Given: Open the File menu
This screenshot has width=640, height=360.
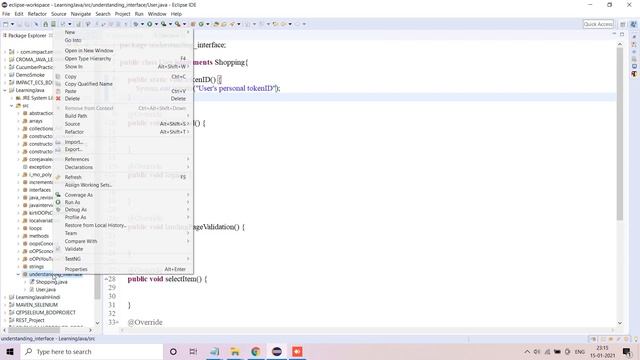Looking at the screenshot, I should click(x=6, y=14).
